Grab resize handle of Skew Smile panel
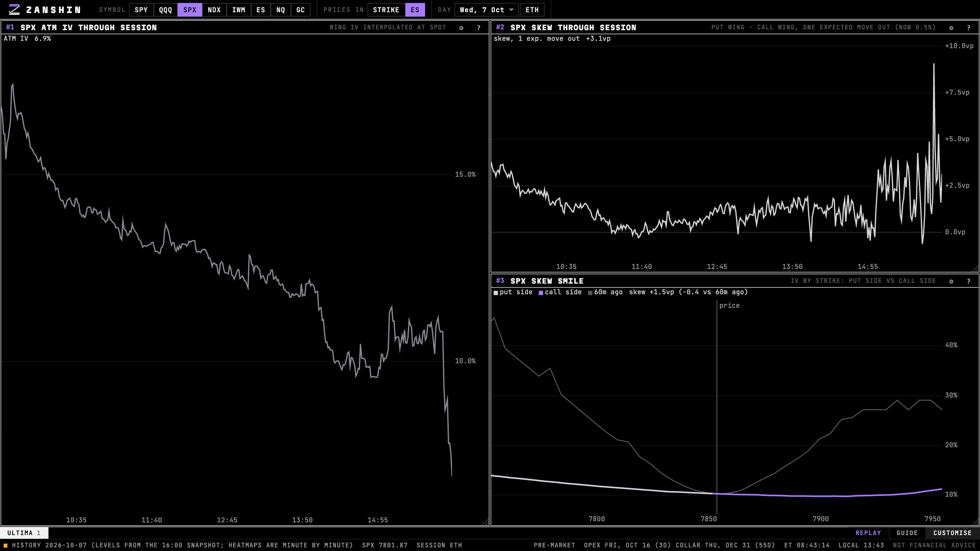Image resolution: width=980 pixels, height=551 pixels. tap(976, 522)
